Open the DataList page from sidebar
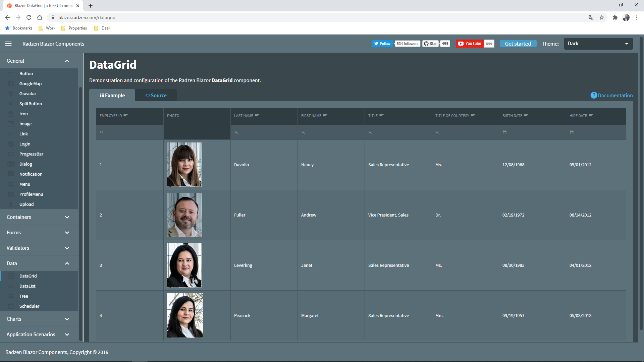This screenshot has height=362, width=644. [27, 286]
